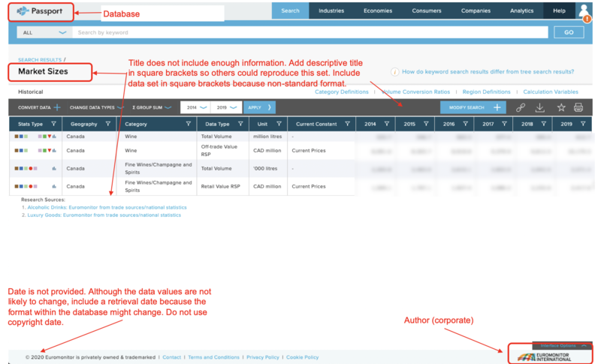Click red circle icon in Fine Wines Retail Value row
Image resolution: width=601 pixels, height=364 pixels.
pos(31,187)
